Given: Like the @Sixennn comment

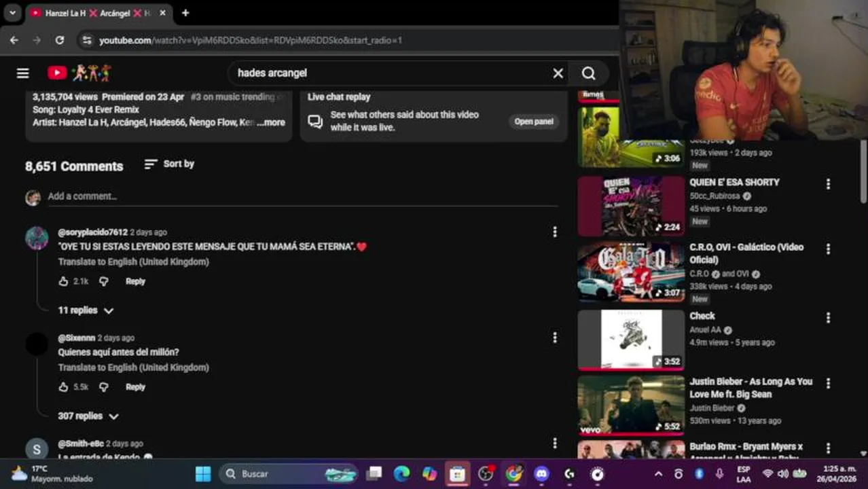Looking at the screenshot, I should 63,387.
